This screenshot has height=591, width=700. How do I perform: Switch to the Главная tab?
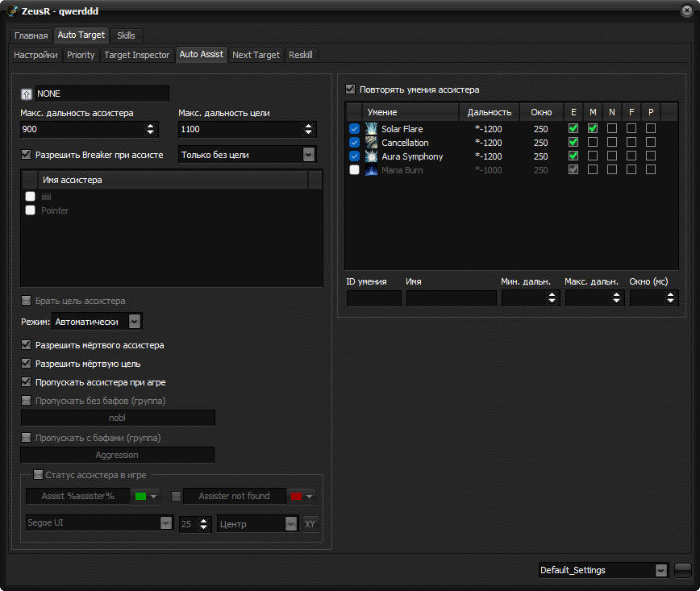click(x=31, y=35)
